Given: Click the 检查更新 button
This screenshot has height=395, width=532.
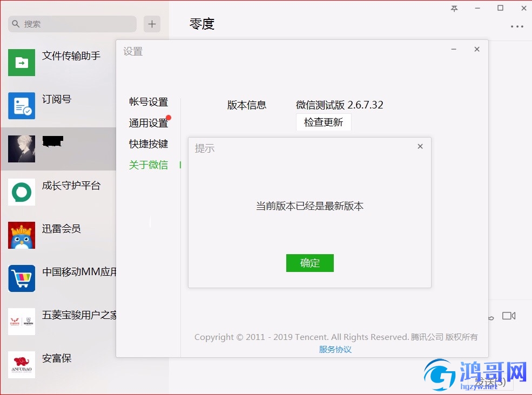Looking at the screenshot, I should (324, 122).
